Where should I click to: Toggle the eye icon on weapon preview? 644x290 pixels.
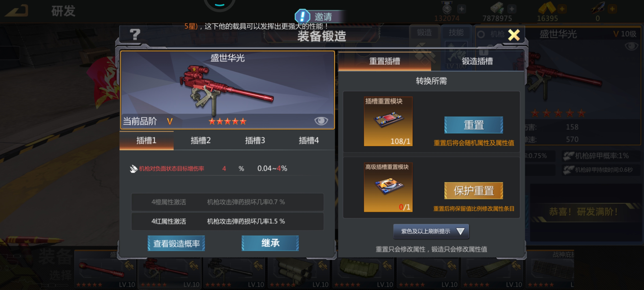[321, 121]
